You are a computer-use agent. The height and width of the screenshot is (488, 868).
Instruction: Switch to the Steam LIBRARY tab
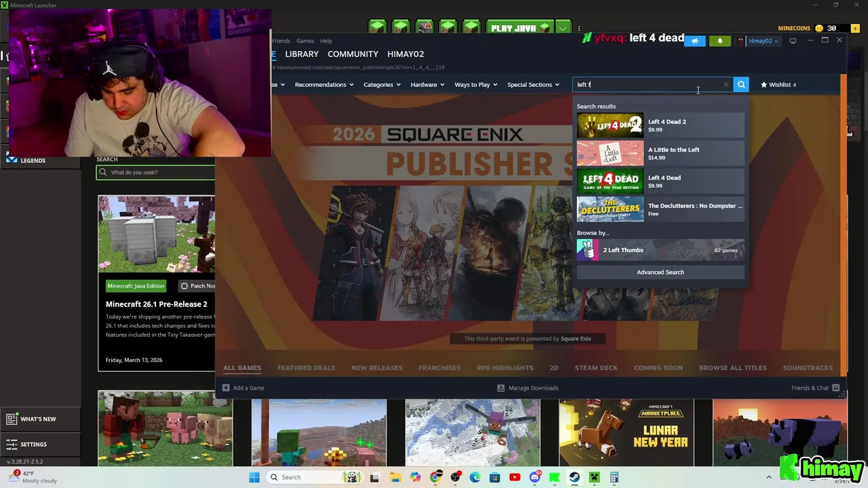click(x=302, y=54)
